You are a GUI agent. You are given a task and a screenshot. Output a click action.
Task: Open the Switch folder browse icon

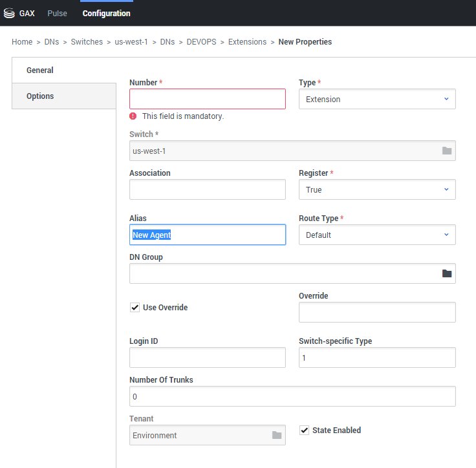click(x=446, y=151)
